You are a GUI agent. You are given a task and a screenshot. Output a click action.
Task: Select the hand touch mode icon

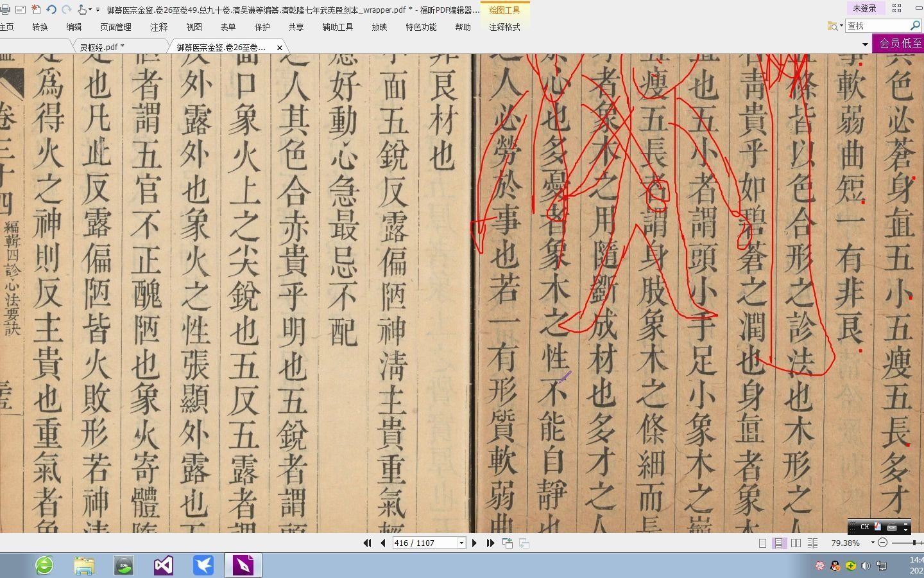[82, 9]
